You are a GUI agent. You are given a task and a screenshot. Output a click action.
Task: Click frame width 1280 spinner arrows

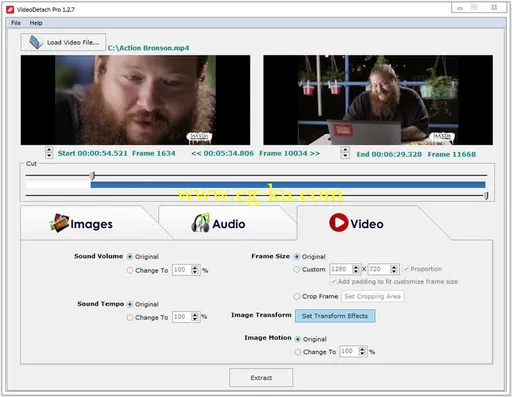coord(356,269)
